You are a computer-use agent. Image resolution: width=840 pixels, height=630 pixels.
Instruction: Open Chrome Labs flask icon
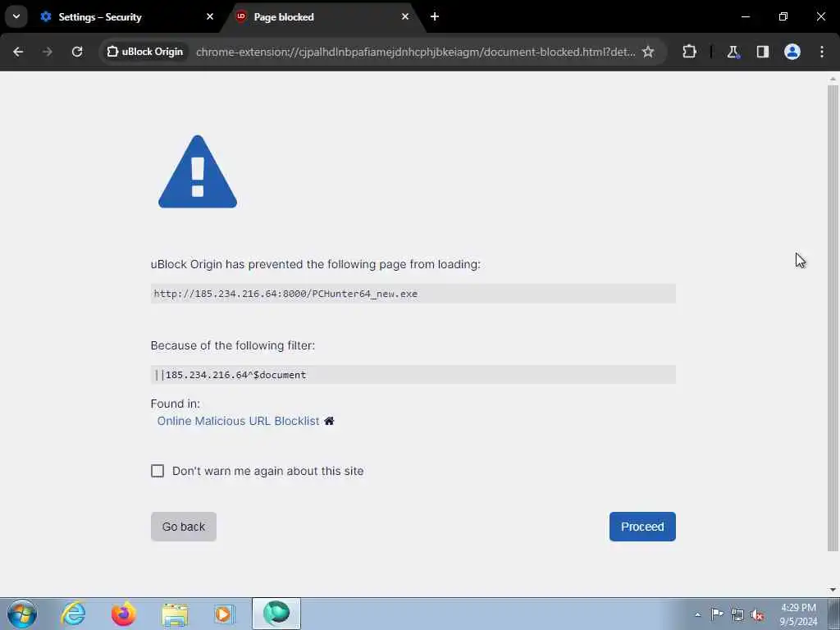pyautogui.click(x=733, y=52)
